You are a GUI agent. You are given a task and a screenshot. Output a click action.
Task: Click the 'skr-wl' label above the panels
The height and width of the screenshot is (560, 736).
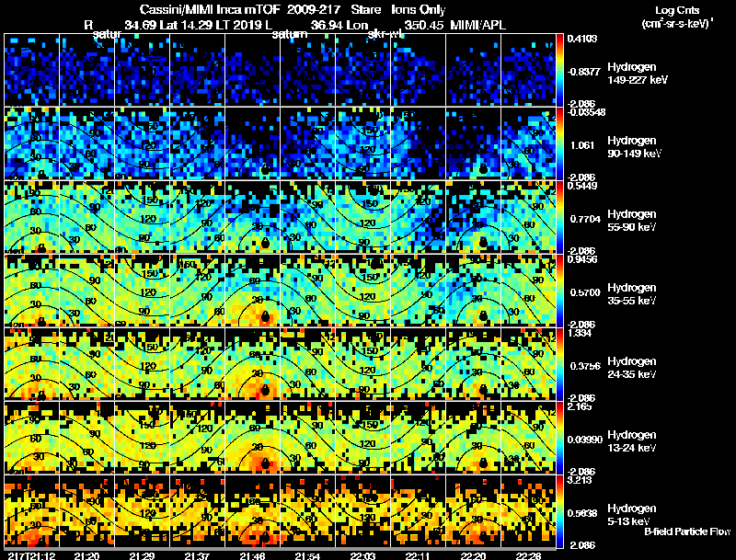pos(383,34)
